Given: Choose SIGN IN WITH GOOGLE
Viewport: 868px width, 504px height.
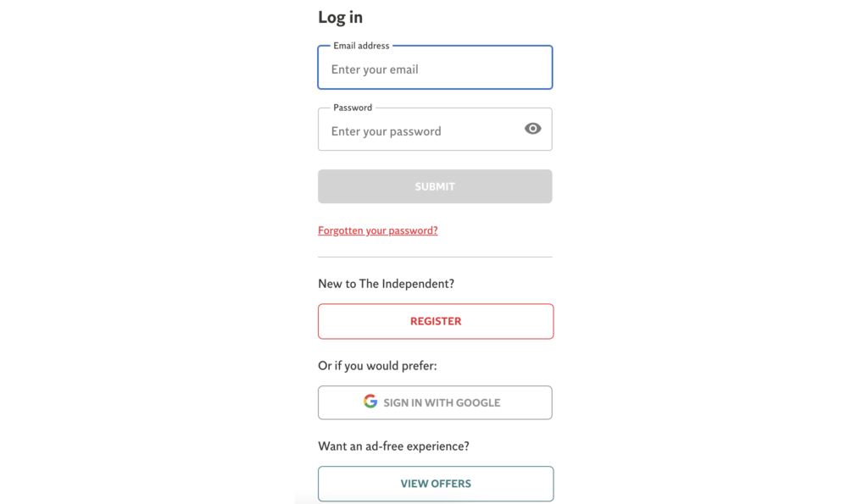Looking at the screenshot, I should pyautogui.click(x=435, y=402).
